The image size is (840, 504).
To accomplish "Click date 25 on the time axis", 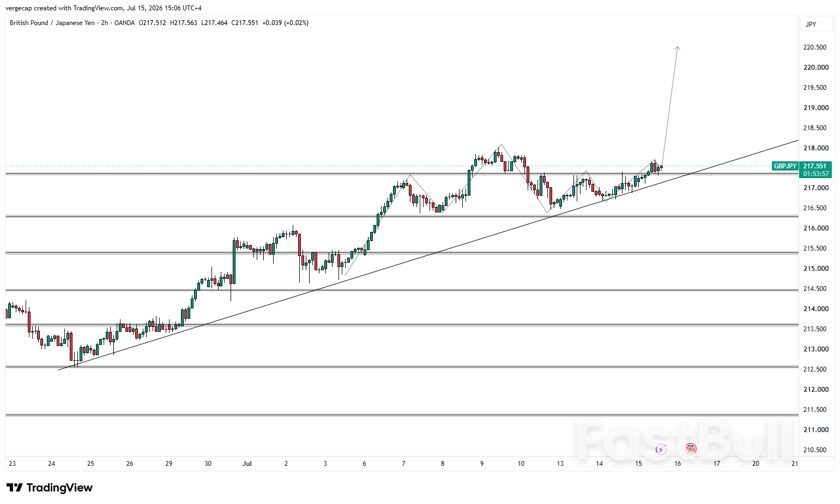I will coord(90,464).
